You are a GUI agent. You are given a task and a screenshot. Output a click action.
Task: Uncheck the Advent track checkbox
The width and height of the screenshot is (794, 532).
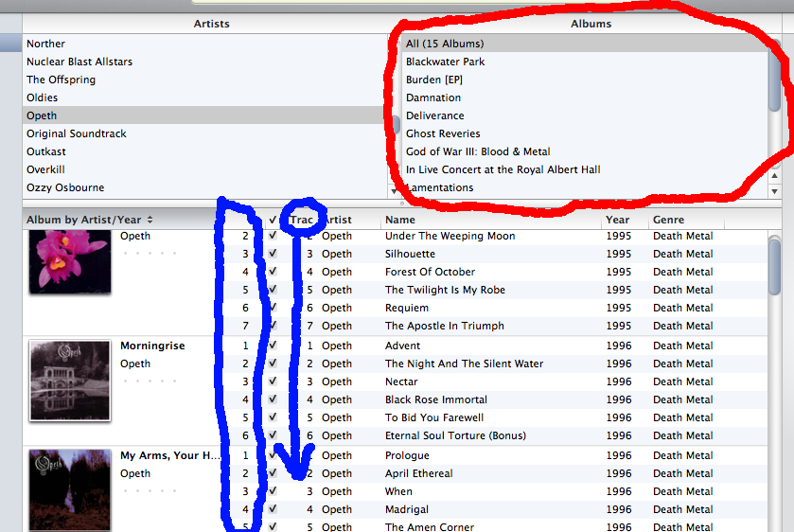click(x=273, y=345)
